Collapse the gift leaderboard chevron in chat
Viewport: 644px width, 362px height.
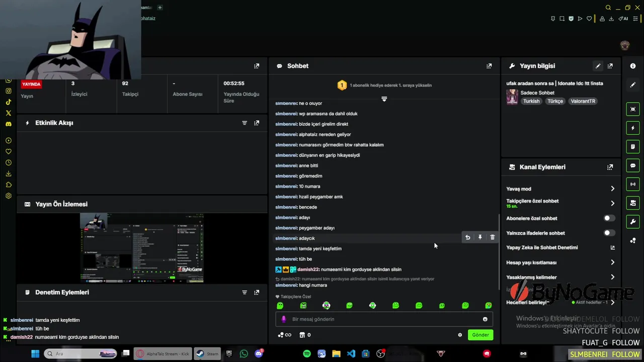(x=384, y=99)
